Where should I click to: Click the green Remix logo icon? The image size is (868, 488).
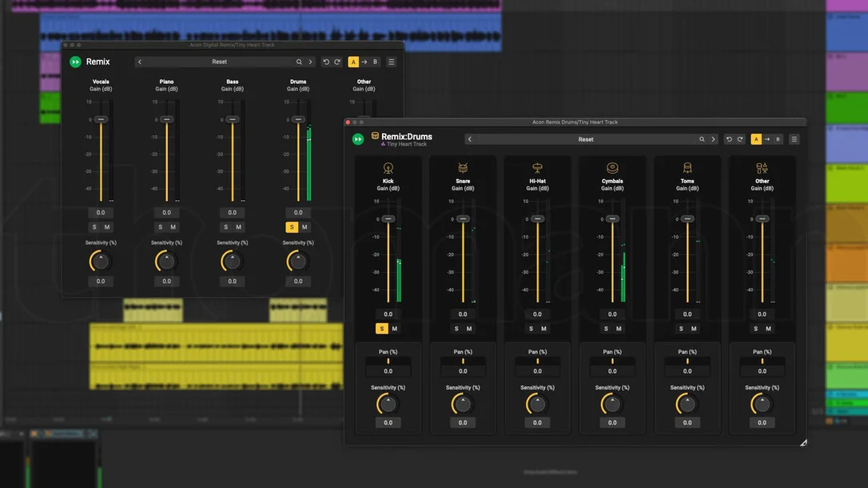75,62
